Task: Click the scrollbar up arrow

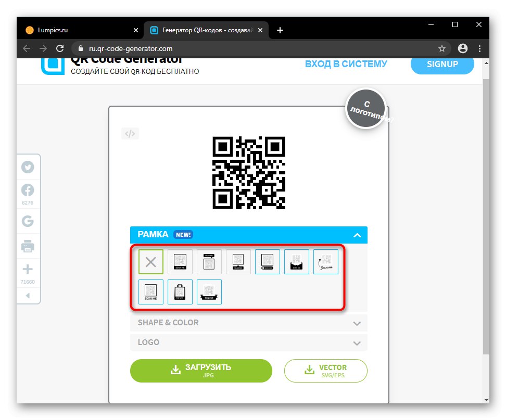Action: pos(486,63)
